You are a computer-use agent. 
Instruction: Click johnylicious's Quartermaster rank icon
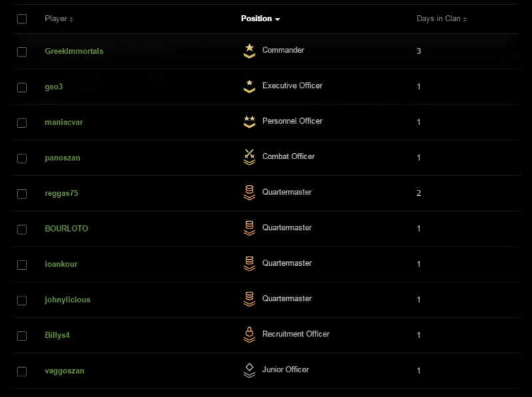(250, 299)
